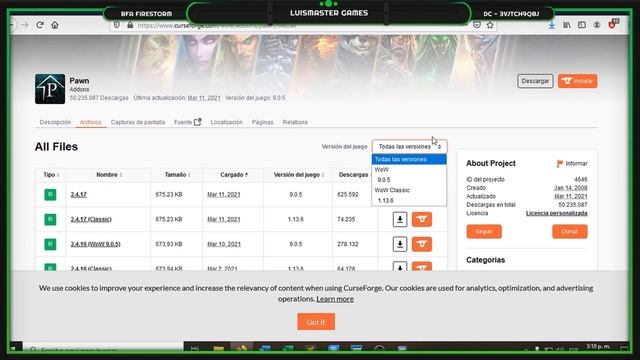Open the Relations tab
The height and width of the screenshot is (360, 640).
[295, 122]
